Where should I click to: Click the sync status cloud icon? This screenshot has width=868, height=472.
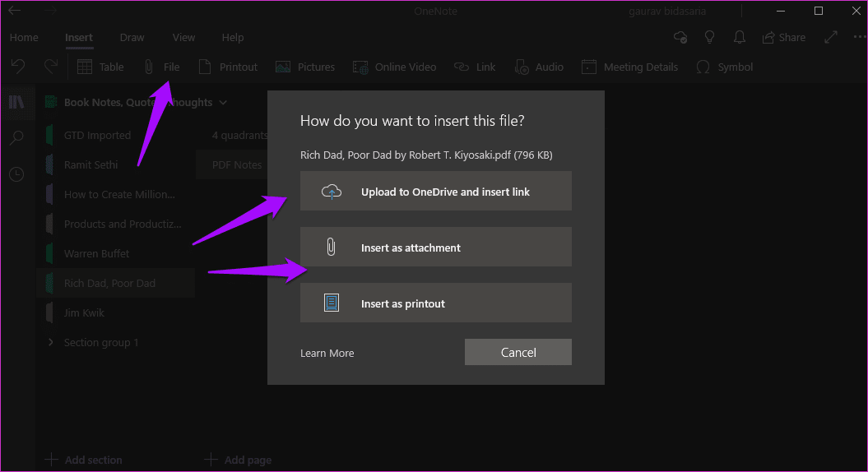pos(680,37)
